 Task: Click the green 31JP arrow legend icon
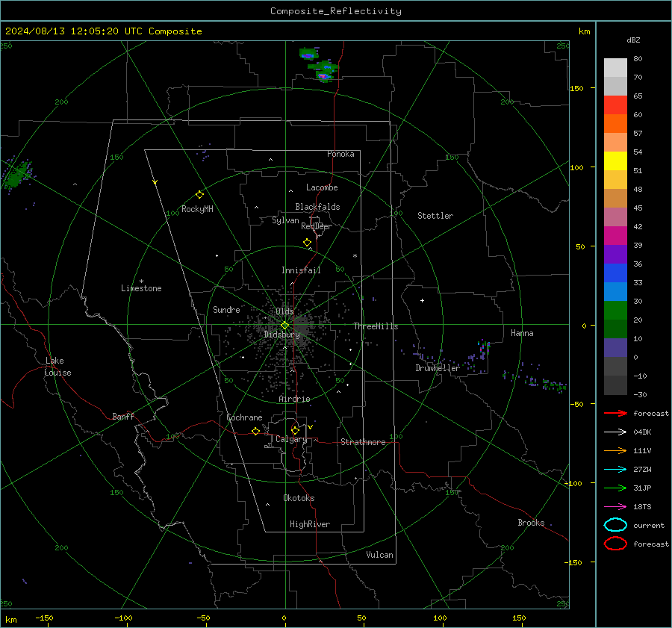(x=615, y=488)
